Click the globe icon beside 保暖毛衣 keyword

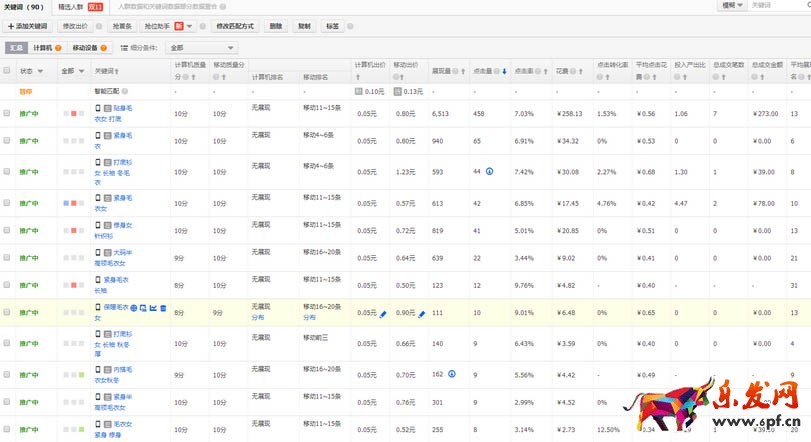tap(135, 308)
